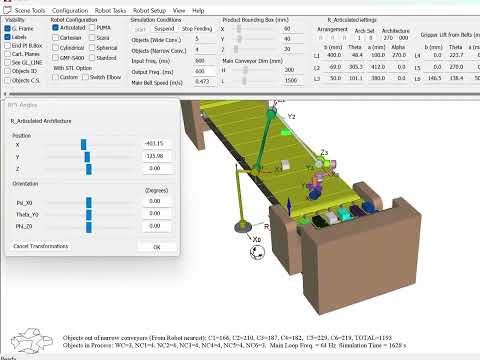The height and width of the screenshot is (360, 480).
Task: Click the Input Freq. (ms) field
Action: point(205,61)
